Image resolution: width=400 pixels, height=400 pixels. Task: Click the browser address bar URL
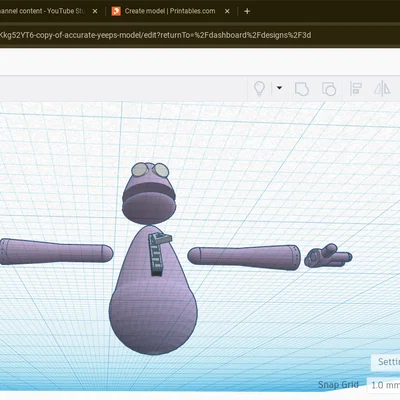[x=155, y=35]
